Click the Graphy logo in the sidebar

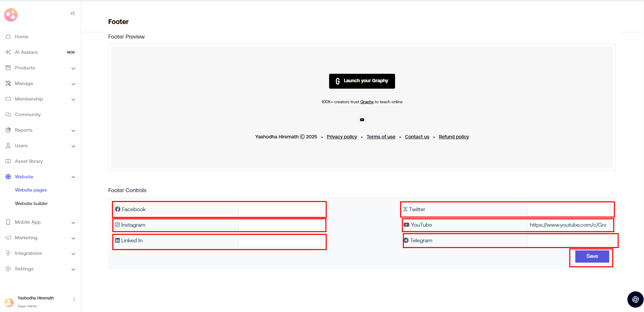[11, 15]
